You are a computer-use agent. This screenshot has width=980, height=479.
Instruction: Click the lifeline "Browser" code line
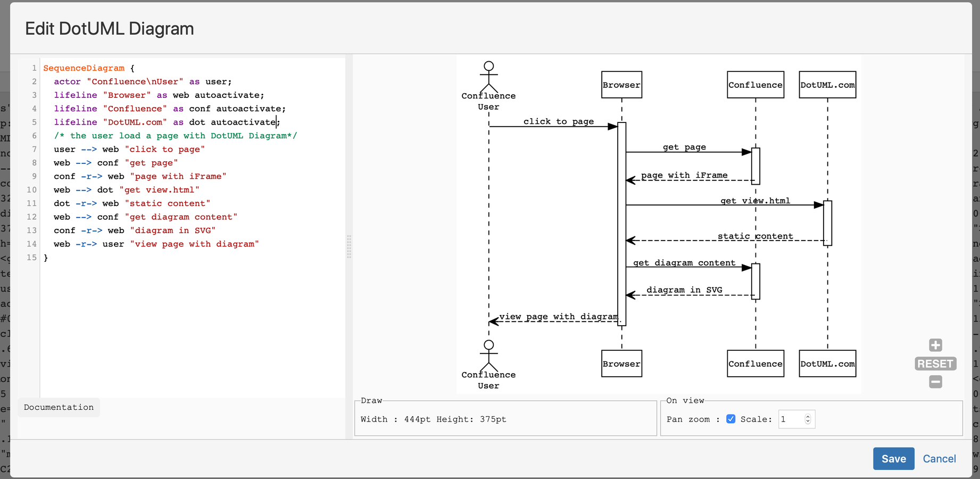click(159, 95)
